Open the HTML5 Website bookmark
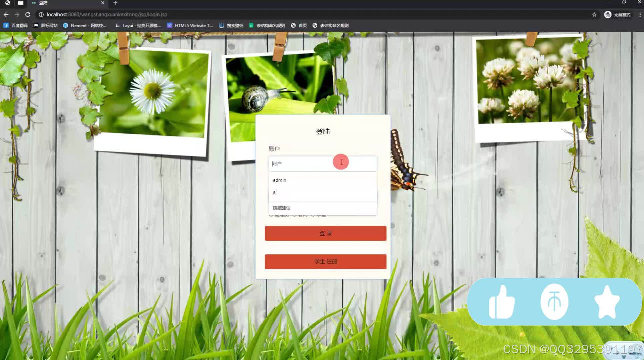 point(190,26)
